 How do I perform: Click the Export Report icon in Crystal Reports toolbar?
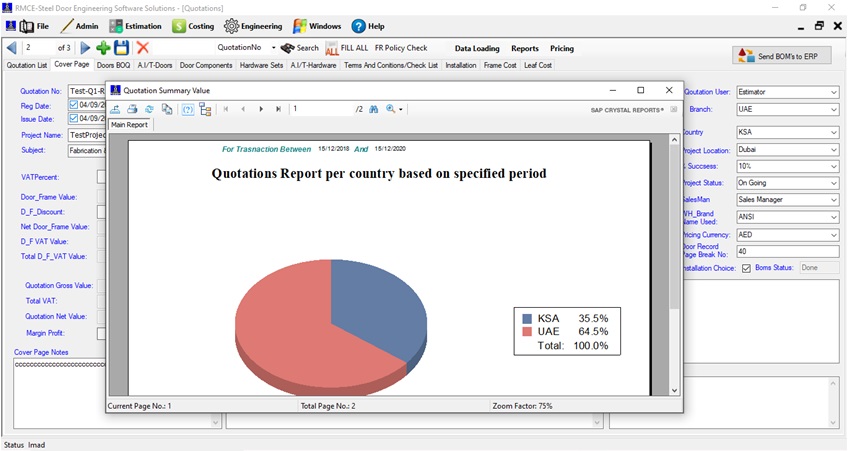coord(115,109)
